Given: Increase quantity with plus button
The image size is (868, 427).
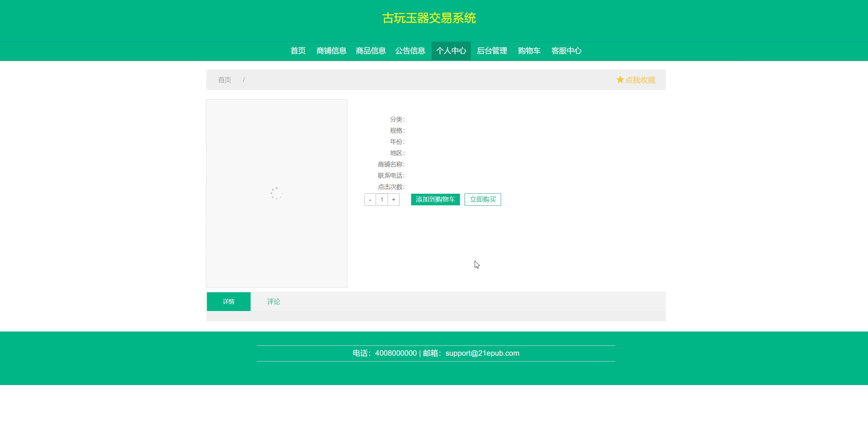Looking at the screenshot, I should coord(393,200).
